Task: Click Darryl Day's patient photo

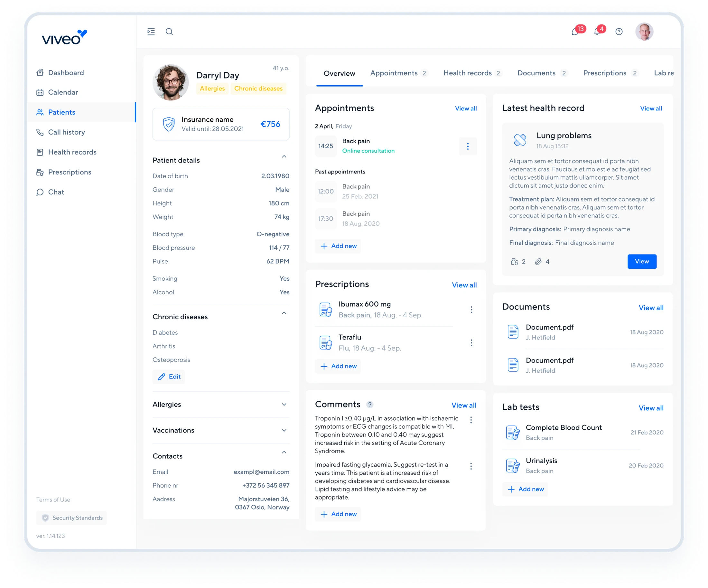Action: 171,82
